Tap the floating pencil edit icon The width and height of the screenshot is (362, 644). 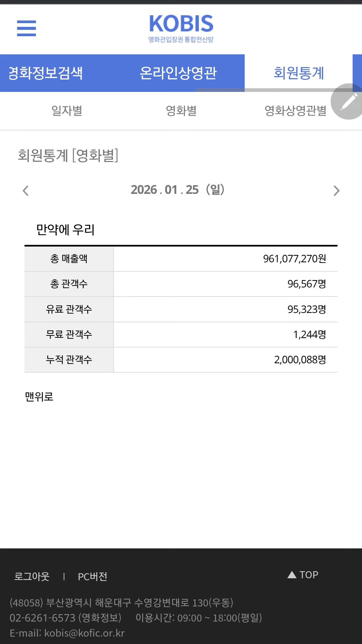(x=348, y=102)
